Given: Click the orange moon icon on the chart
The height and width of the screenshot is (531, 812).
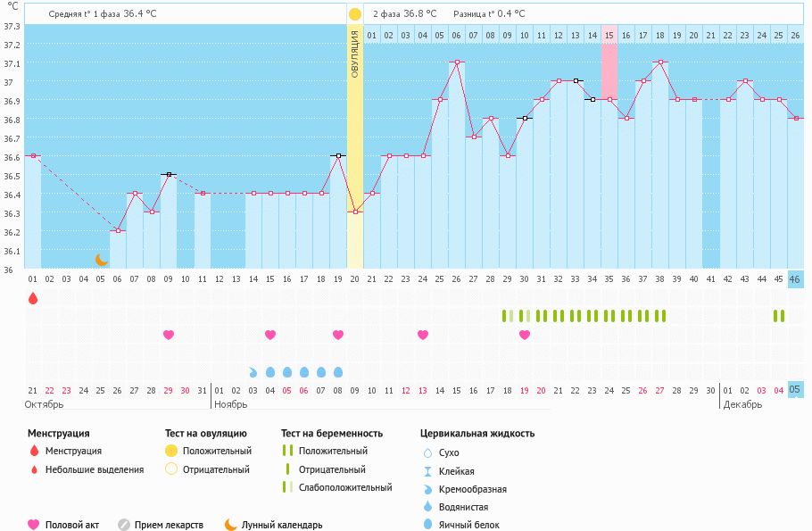Looking at the screenshot, I should click(102, 260).
